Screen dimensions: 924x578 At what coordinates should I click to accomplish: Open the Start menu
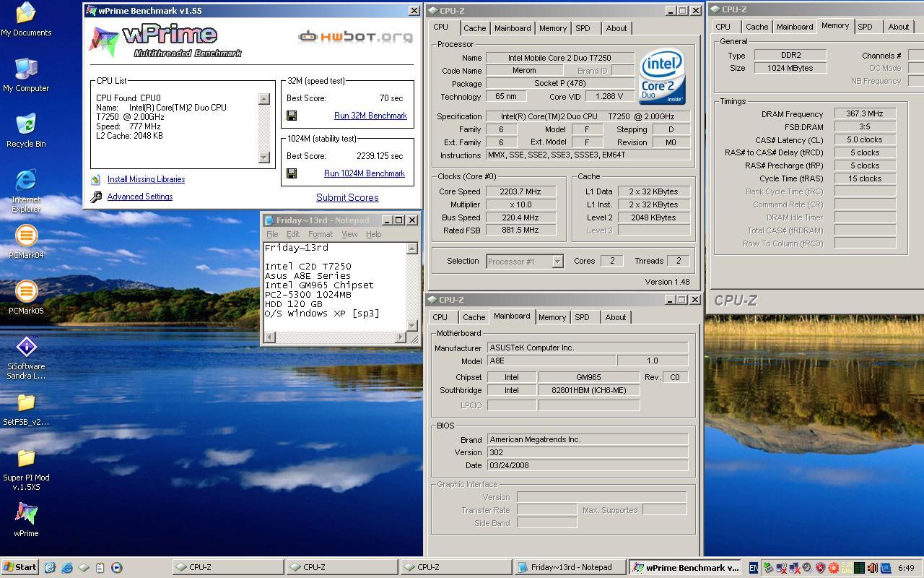20,568
